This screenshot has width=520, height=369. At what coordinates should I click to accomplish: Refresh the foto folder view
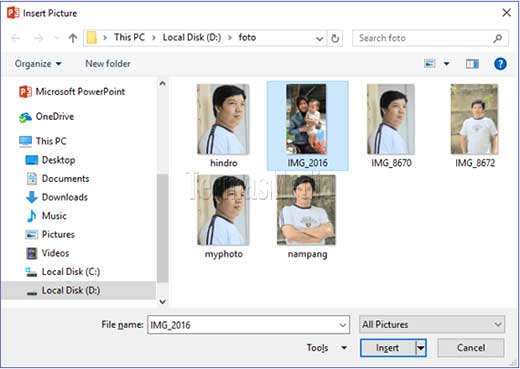[335, 39]
